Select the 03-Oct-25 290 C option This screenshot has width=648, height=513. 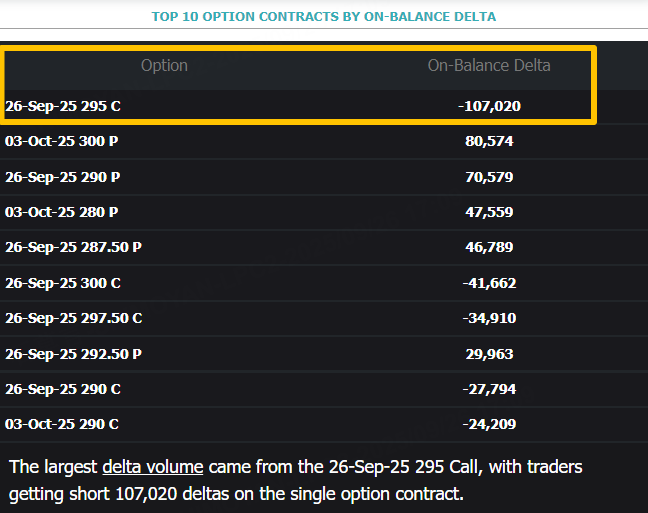62,424
